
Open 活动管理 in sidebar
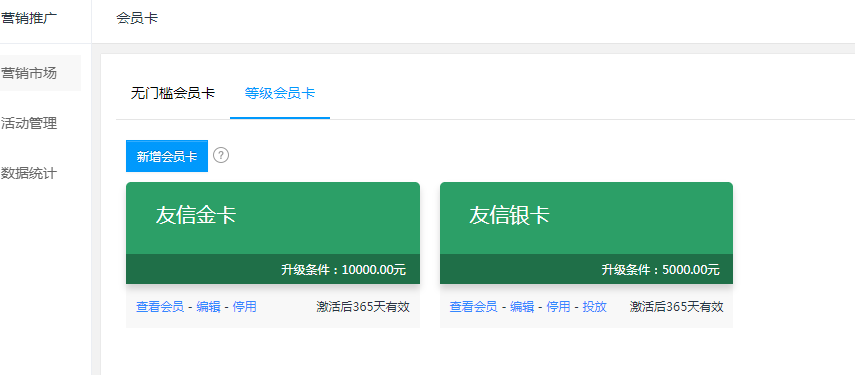[28, 123]
